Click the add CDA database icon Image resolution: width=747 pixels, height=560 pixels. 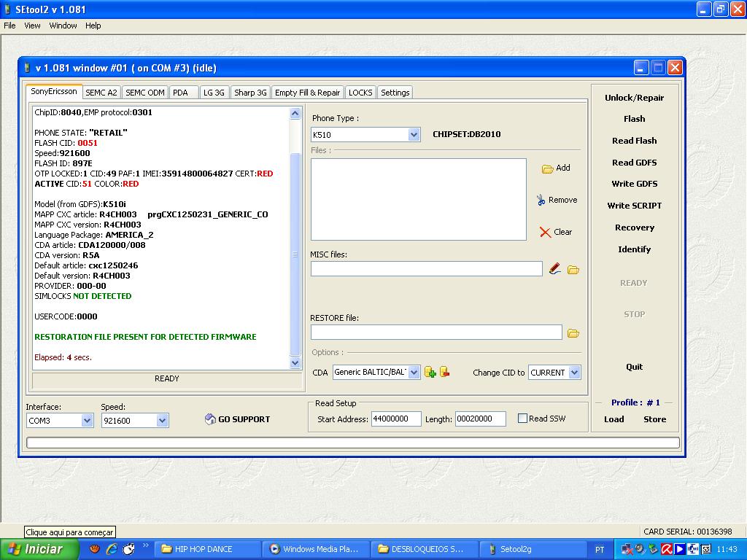(x=430, y=372)
